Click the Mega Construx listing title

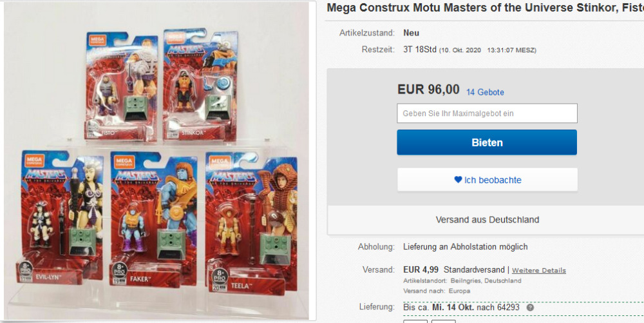click(x=485, y=8)
